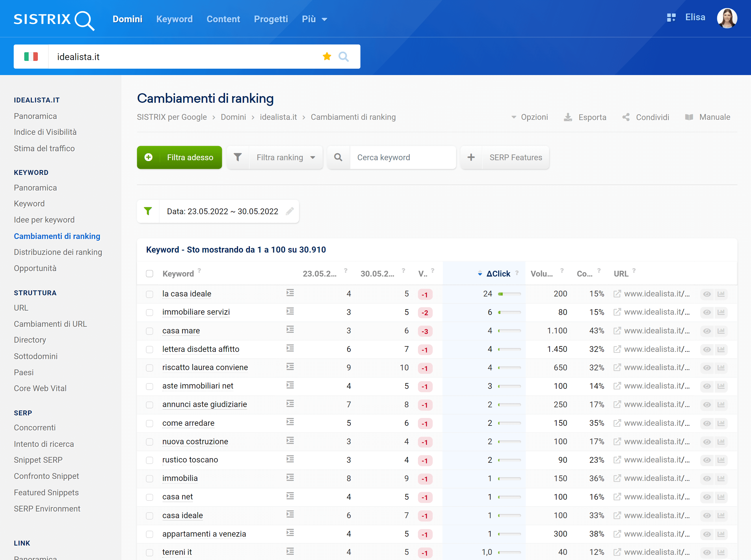
Task: Open Indice di Visibilità in sidebar
Action: [45, 132]
